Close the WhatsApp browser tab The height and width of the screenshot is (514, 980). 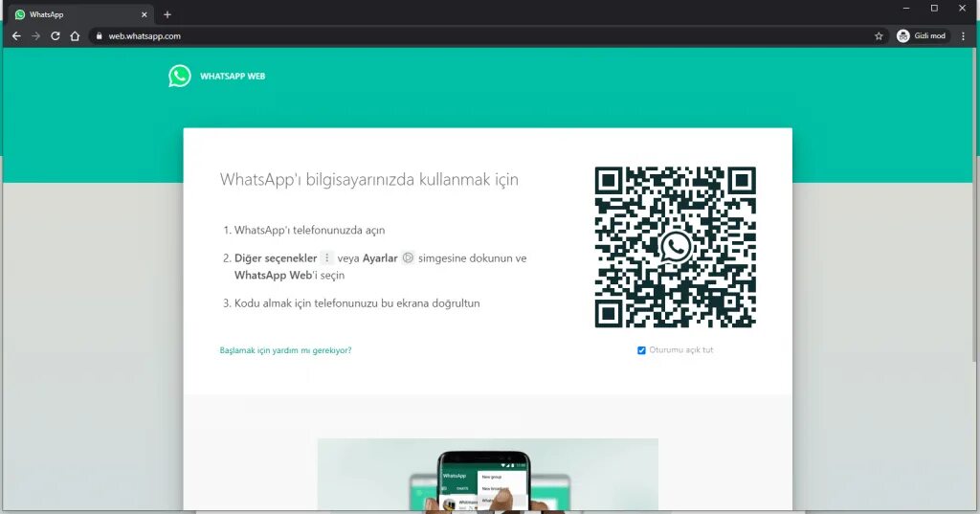pos(145,14)
